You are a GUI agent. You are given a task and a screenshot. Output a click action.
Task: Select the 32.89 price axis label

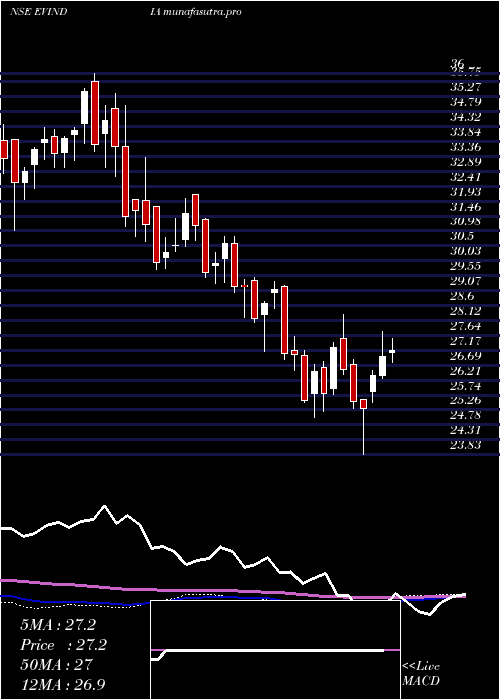tap(466, 162)
